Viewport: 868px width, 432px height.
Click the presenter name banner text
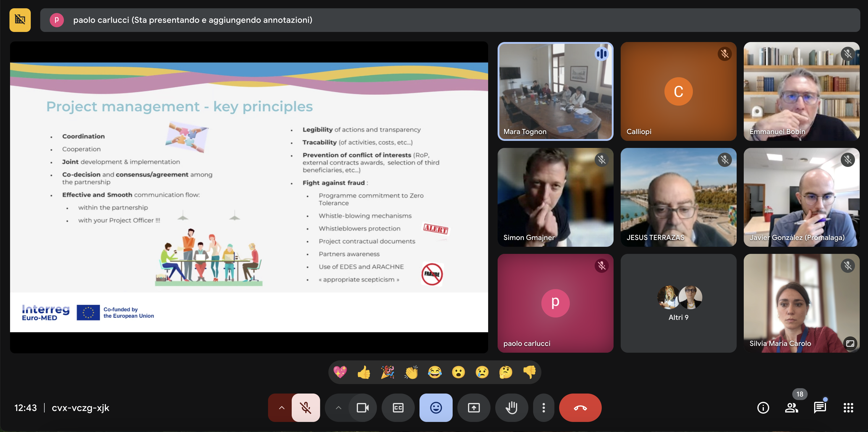point(193,20)
